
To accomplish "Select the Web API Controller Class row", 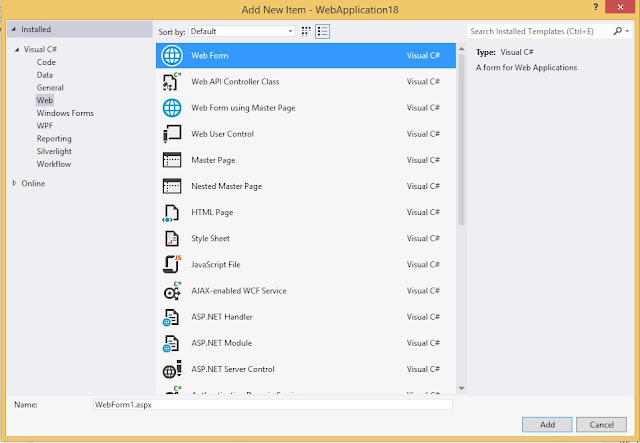I will tap(306, 82).
